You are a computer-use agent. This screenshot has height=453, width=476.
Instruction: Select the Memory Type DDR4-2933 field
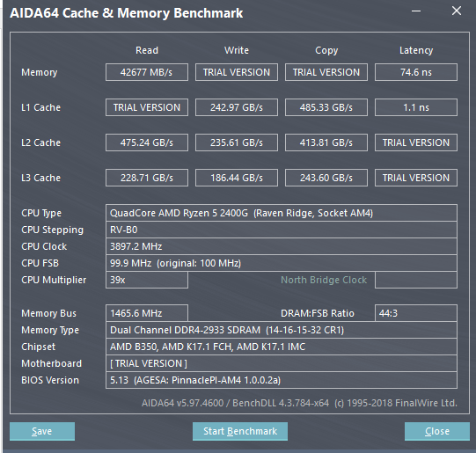[282, 330]
